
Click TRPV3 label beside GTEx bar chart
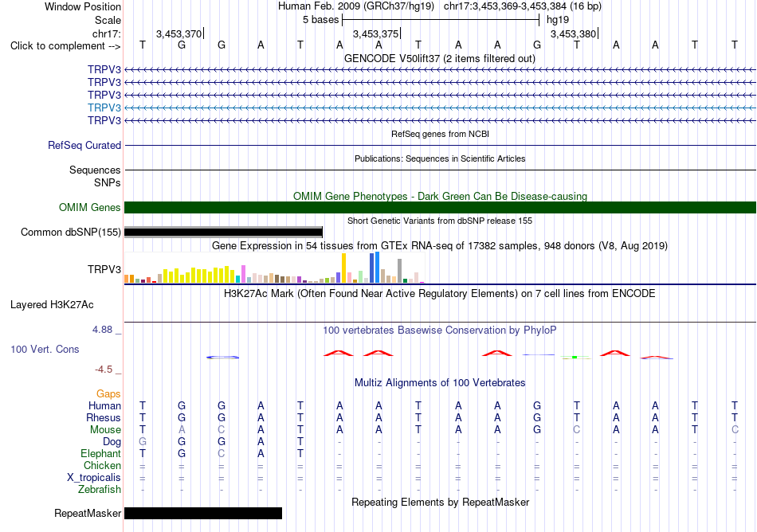[104, 269]
